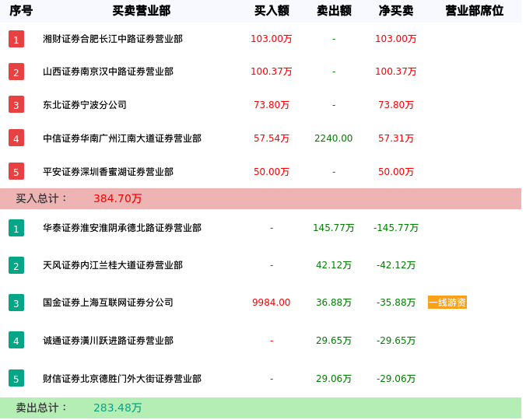Click red rank badge number 2
This screenshot has height=420, width=526.
[x=16, y=72]
